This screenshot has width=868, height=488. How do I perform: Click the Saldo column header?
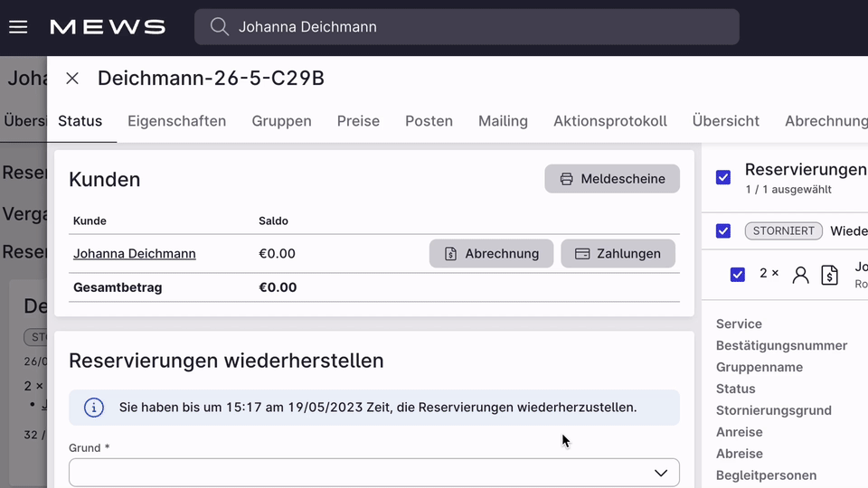point(273,221)
